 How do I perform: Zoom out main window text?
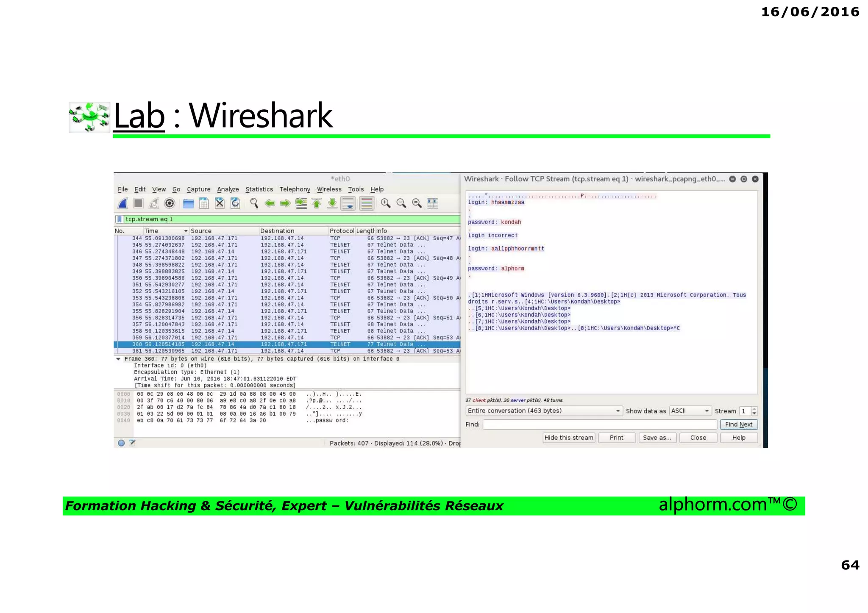(401, 203)
